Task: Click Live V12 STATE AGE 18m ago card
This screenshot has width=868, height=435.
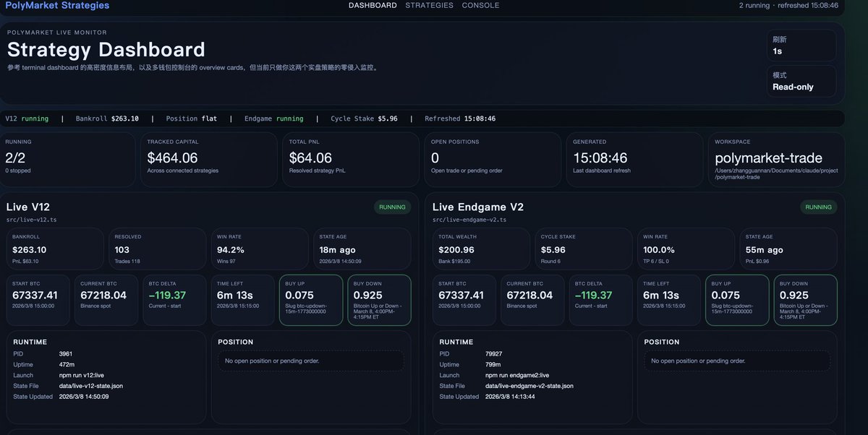Action: [x=362, y=249]
